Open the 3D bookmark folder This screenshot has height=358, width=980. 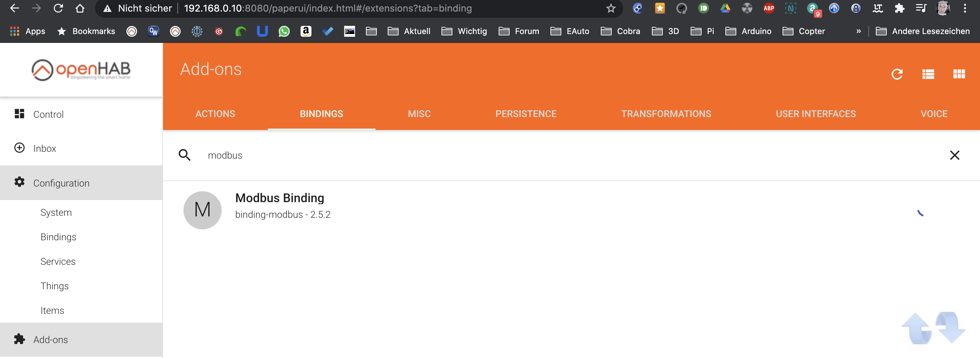pos(665,31)
